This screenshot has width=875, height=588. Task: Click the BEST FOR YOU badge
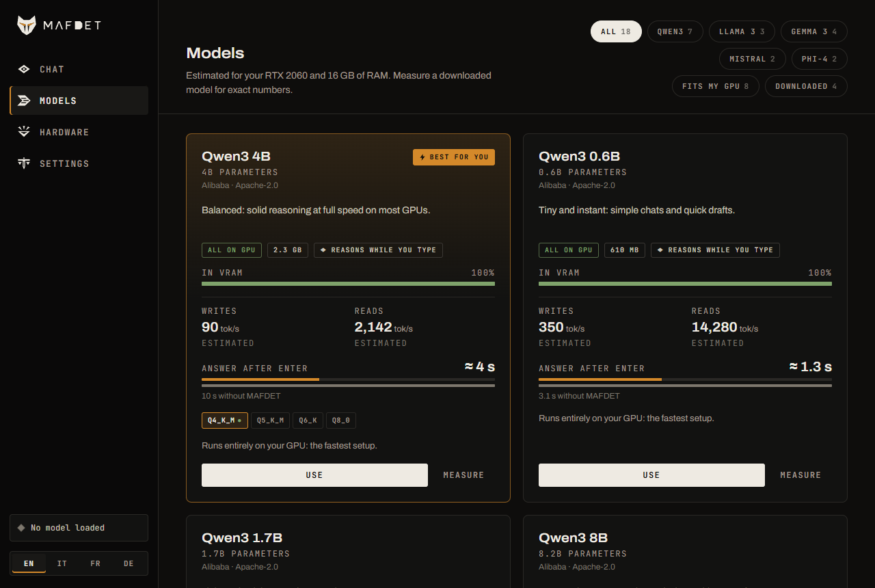[x=454, y=157]
